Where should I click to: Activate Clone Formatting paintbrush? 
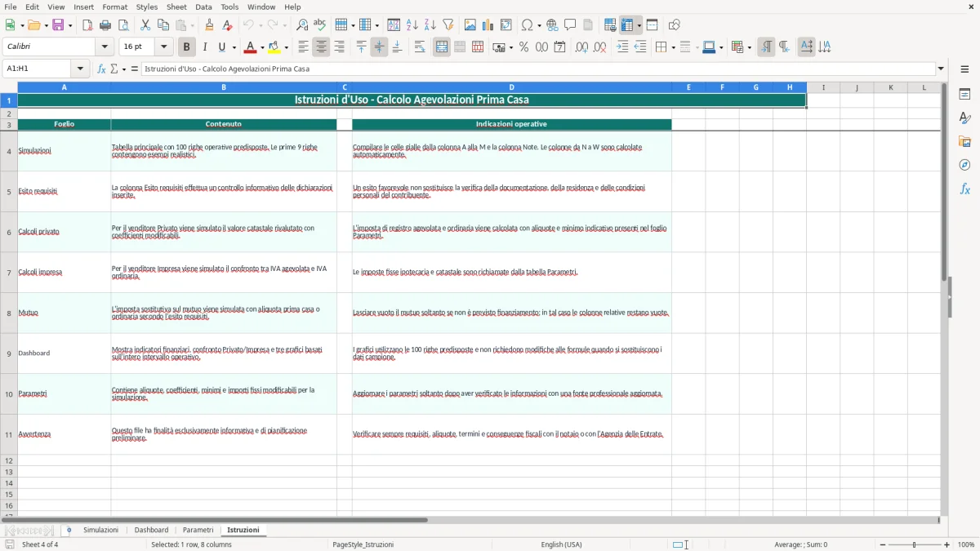pyautogui.click(x=209, y=25)
